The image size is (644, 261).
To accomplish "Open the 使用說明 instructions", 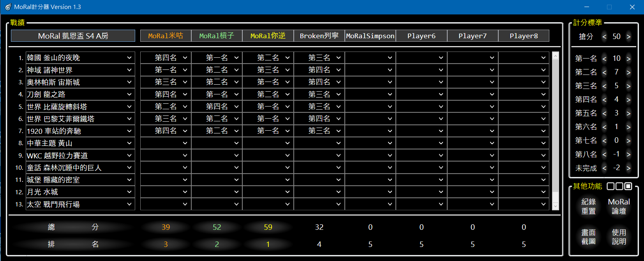I will pyautogui.click(x=619, y=237).
